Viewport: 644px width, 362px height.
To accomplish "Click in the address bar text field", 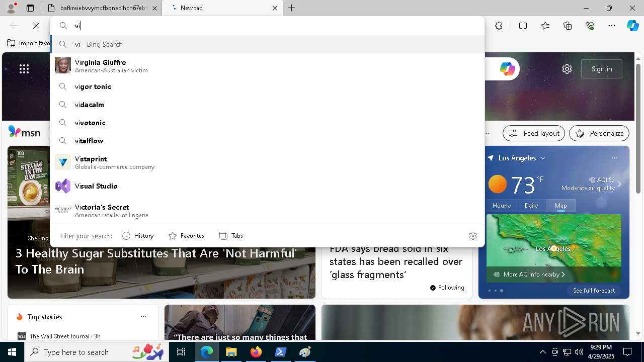I will coord(277,26).
